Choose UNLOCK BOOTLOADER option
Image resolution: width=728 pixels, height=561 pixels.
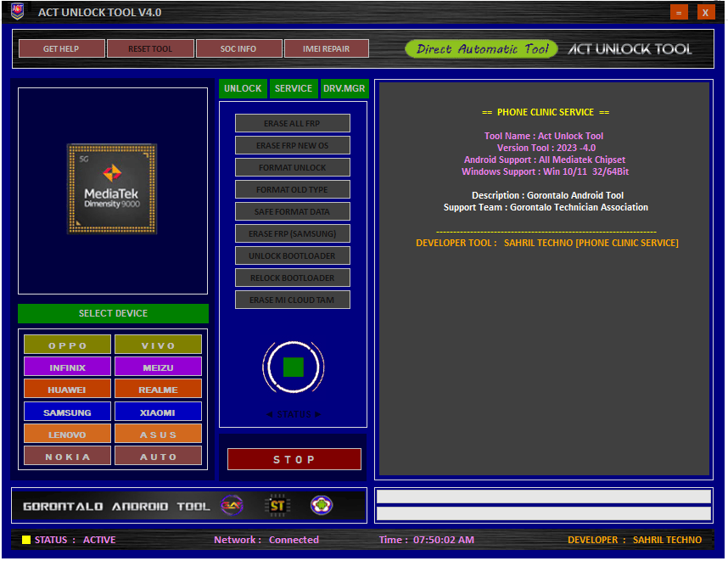tap(292, 255)
